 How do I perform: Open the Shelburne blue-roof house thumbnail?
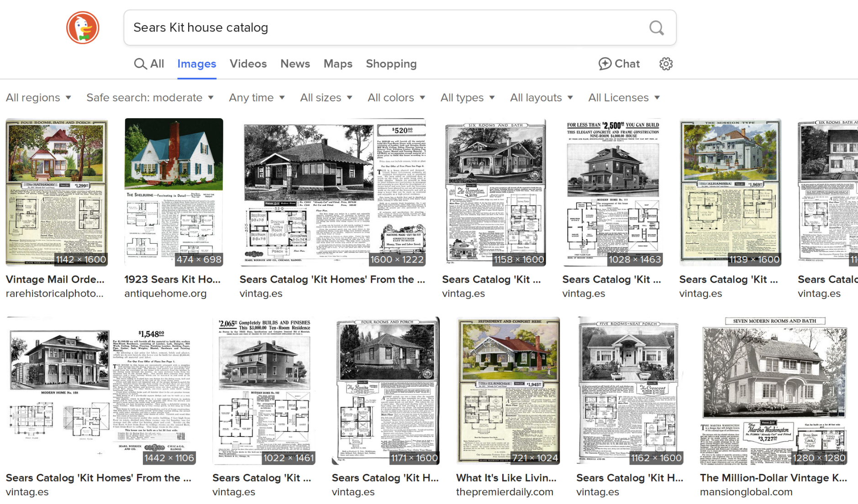(174, 192)
